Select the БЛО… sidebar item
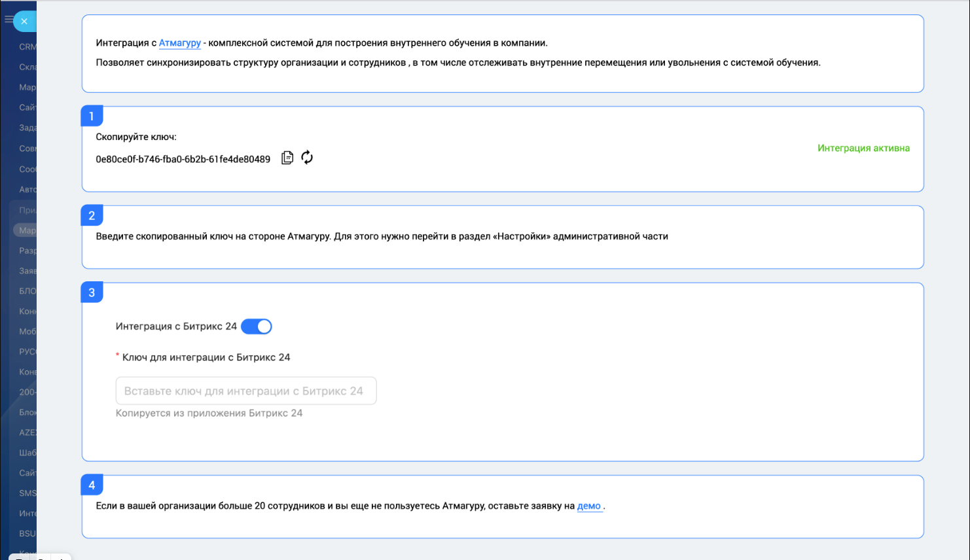This screenshot has height=560, width=970. coord(27,291)
